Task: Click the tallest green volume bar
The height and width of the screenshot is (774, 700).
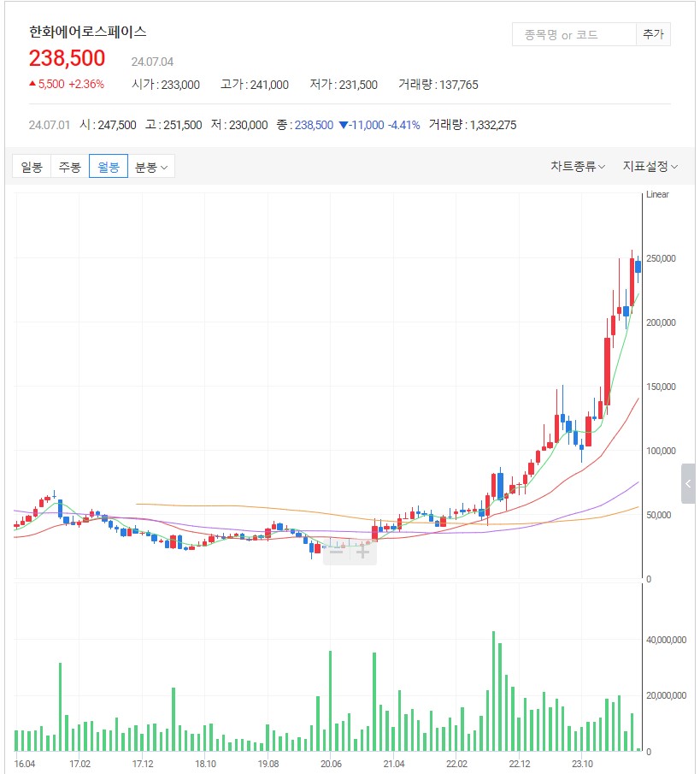Action: tap(493, 691)
